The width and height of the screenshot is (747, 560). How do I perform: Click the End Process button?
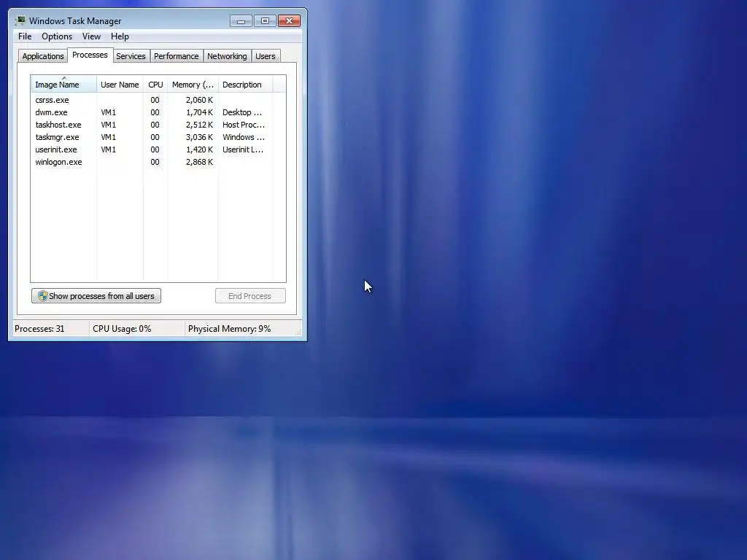coord(250,296)
